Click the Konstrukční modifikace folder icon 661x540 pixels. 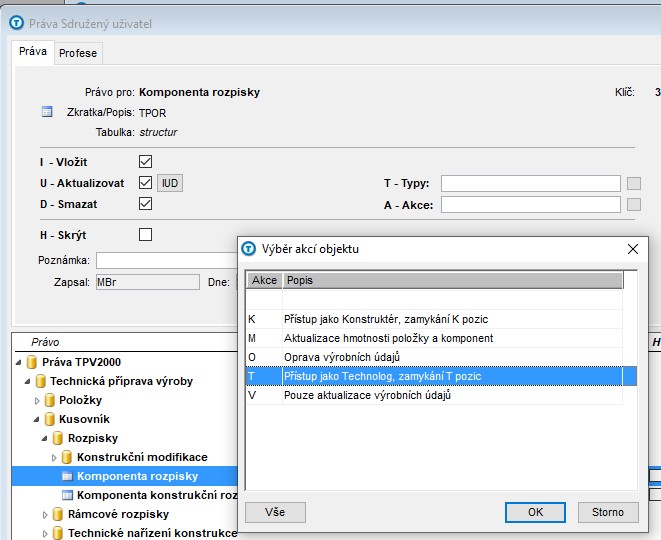coord(67,457)
